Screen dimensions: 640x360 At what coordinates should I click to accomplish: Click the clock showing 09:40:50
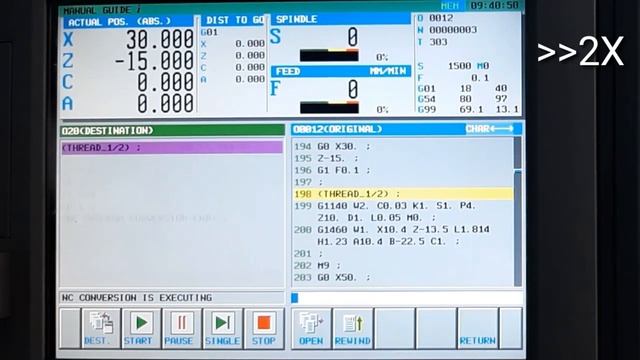pos(494,5)
